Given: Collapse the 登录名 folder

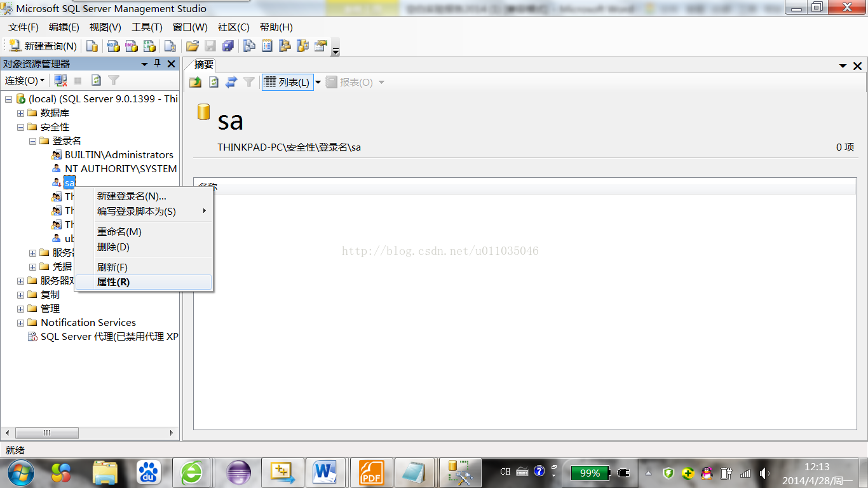Looking at the screenshot, I should click(x=33, y=141).
